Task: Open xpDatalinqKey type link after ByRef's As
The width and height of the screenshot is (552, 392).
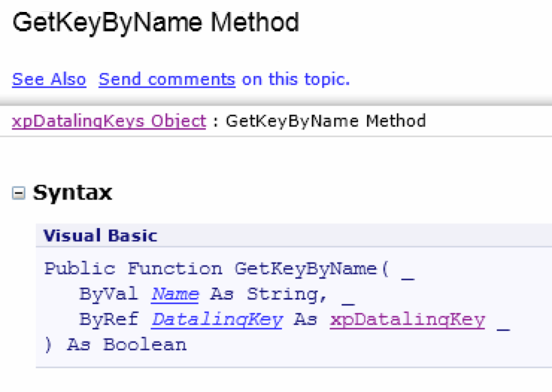Action: 407,320
